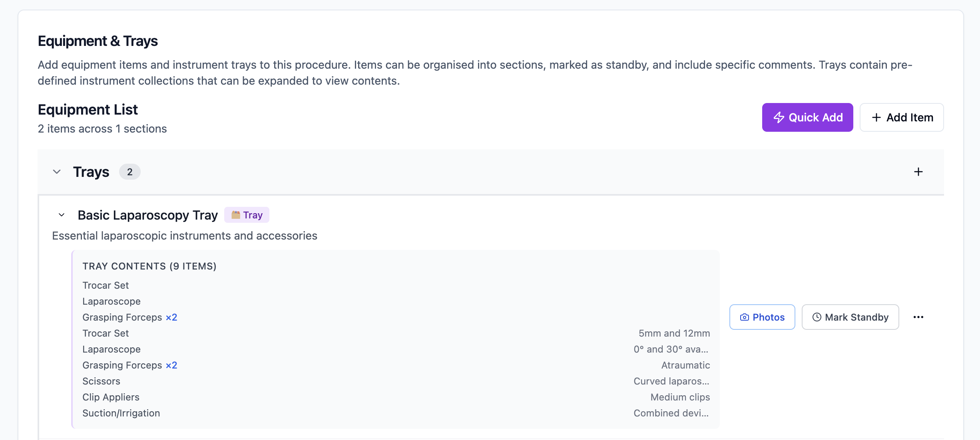Image resolution: width=980 pixels, height=440 pixels.
Task: Click the Basic Laparoscopy Tray title
Action: click(147, 215)
